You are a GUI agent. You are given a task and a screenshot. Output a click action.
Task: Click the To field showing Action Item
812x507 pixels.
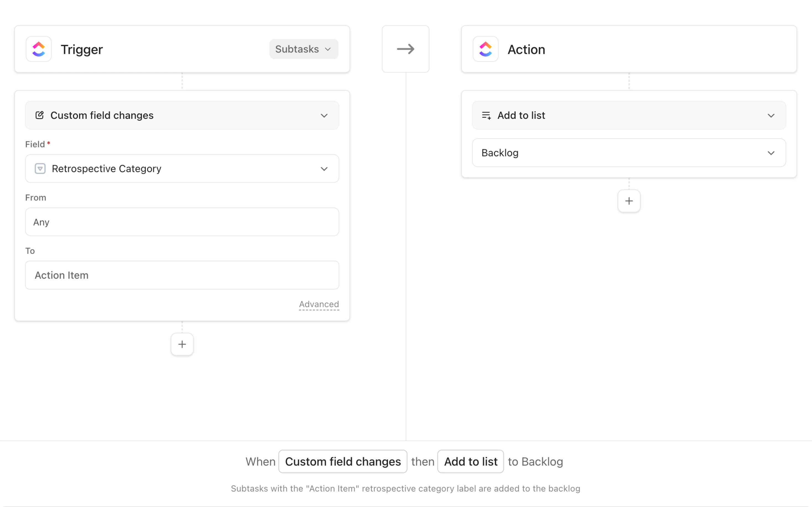(x=182, y=275)
